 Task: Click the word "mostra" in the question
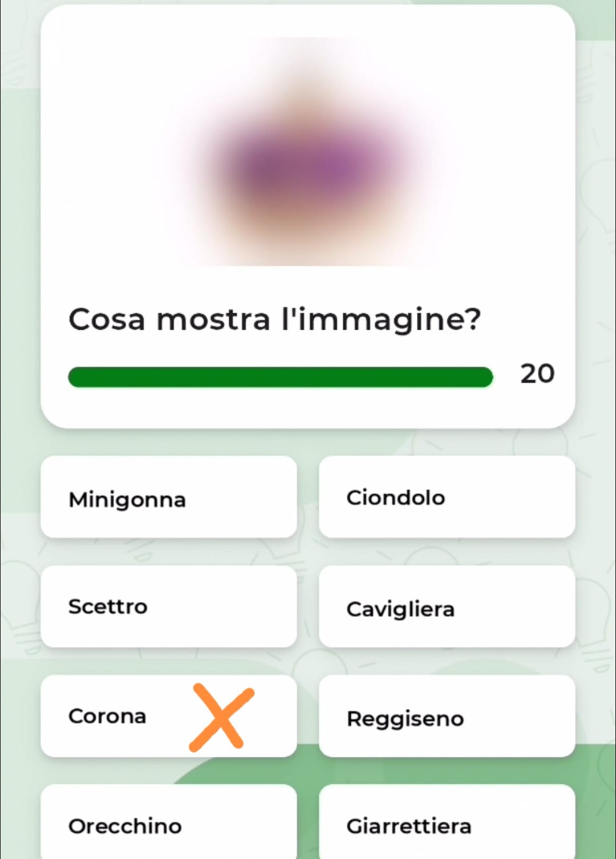(x=213, y=319)
